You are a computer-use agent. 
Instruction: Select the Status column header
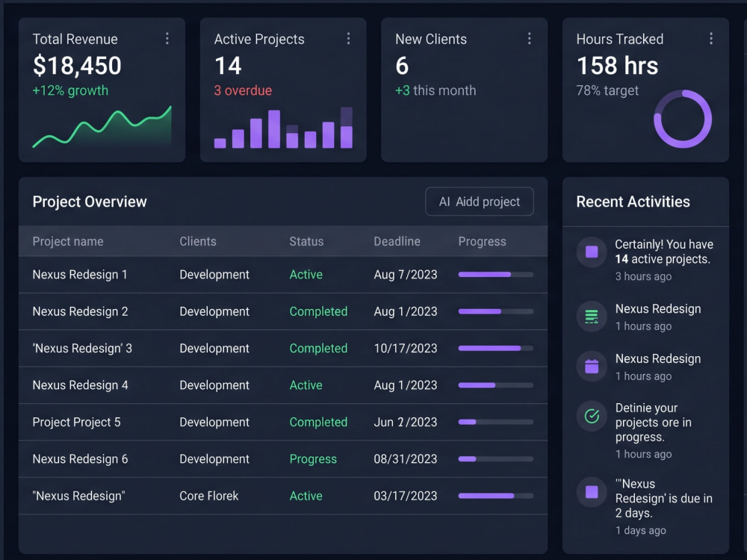coord(306,241)
